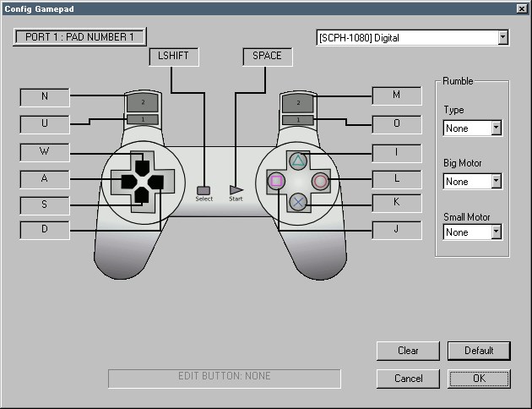Image resolution: width=532 pixels, height=409 pixels.
Task: Edit the O key binding box
Action: (x=397, y=124)
